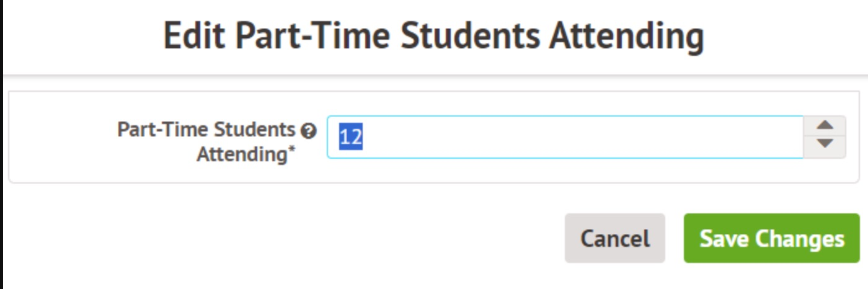Cancel editing part-time students
Screen dimensions: 868x289
click(x=614, y=238)
